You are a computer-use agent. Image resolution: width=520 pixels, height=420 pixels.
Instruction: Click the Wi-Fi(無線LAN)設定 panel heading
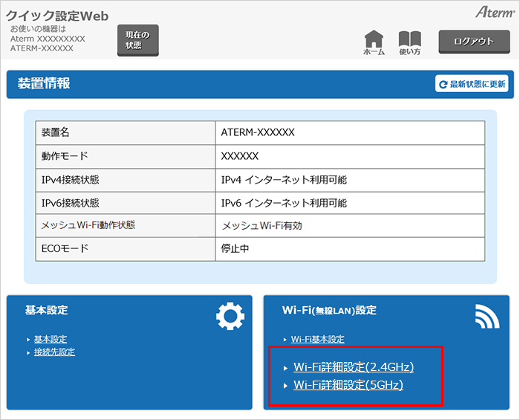click(x=329, y=310)
